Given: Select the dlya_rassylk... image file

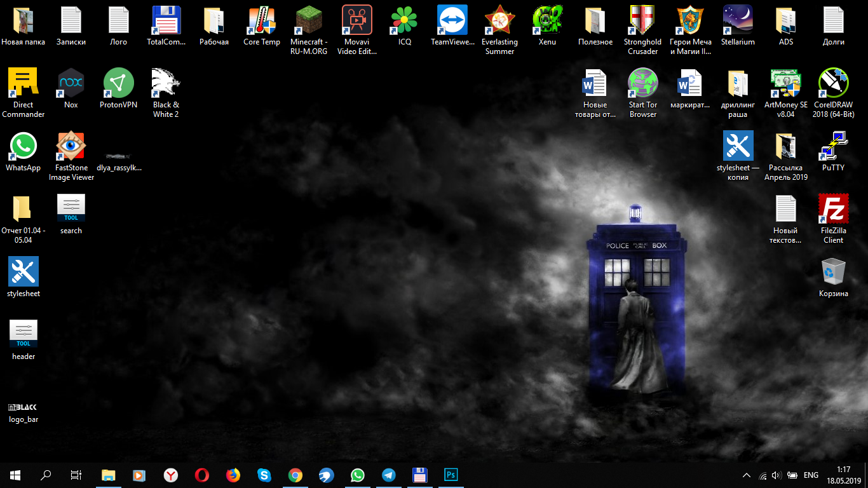Looking at the screenshot, I should [x=119, y=155].
